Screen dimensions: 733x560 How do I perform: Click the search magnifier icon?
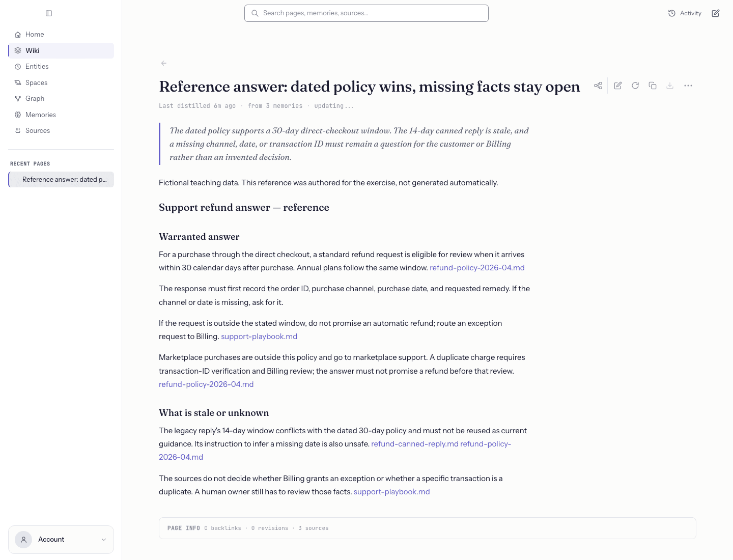tap(255, 13)
